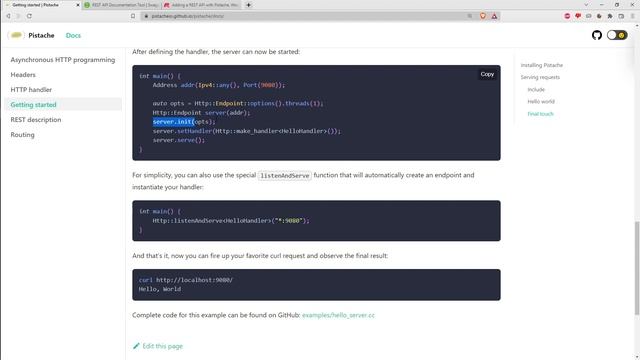Click the browser forward arrow
This screenshot has width=640, height=360.
pos(18,16)
